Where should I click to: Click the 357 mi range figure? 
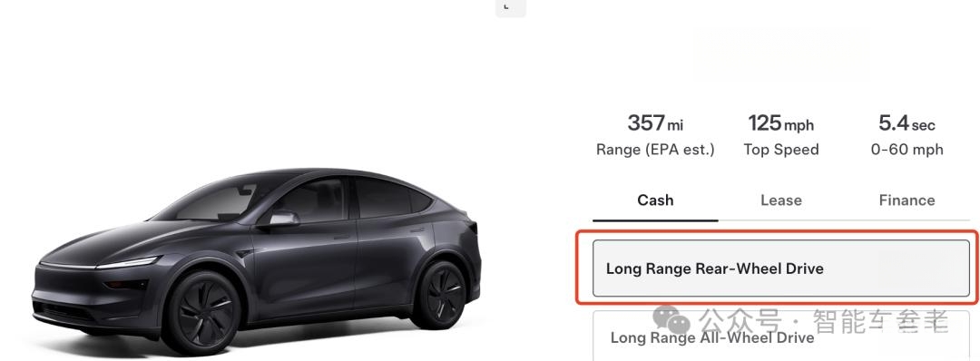tap(655, 123)
